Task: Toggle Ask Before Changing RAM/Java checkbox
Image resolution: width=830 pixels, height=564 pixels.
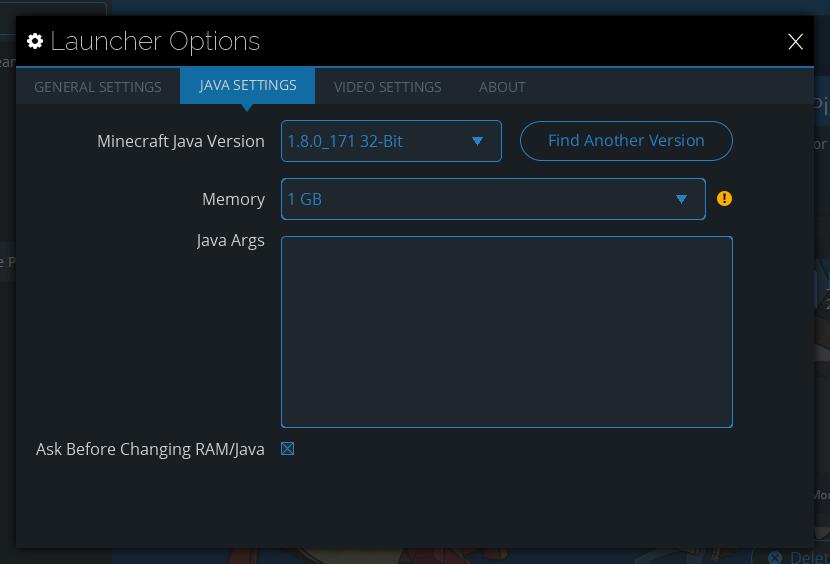Action: 288,449
